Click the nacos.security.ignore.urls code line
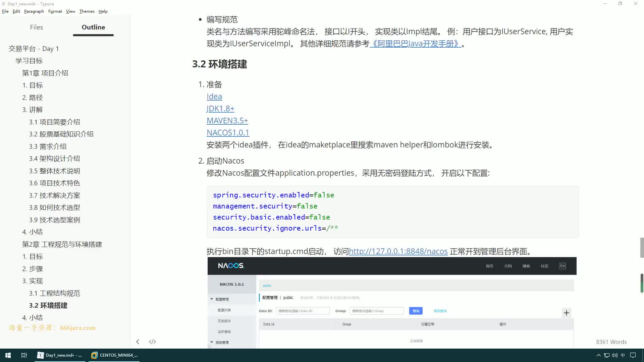644x362 pixels. coord(275,228)
